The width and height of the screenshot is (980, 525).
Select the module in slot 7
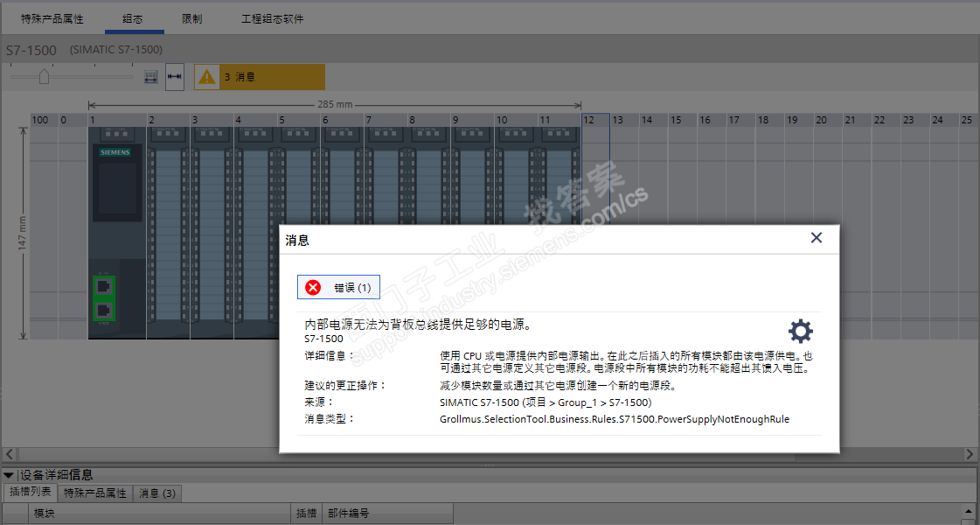click(386, 175)
